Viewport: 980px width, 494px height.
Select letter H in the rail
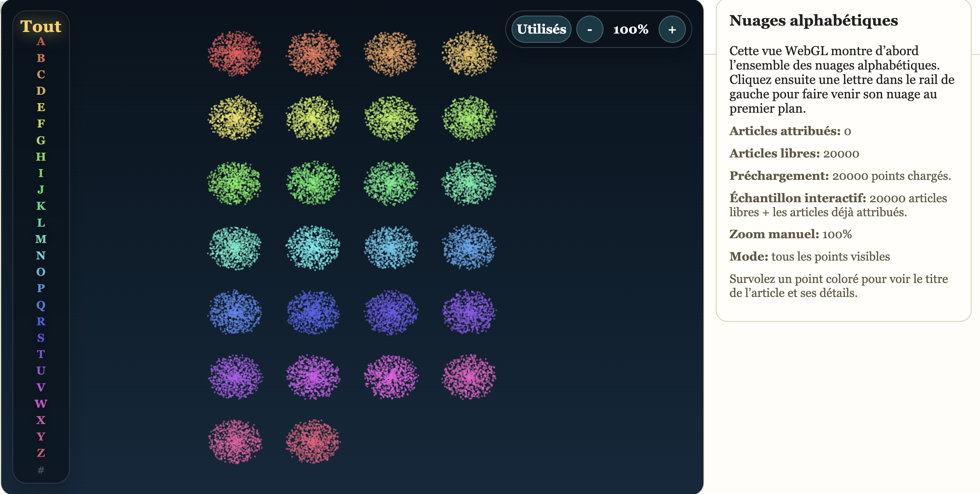click(41, 157)
